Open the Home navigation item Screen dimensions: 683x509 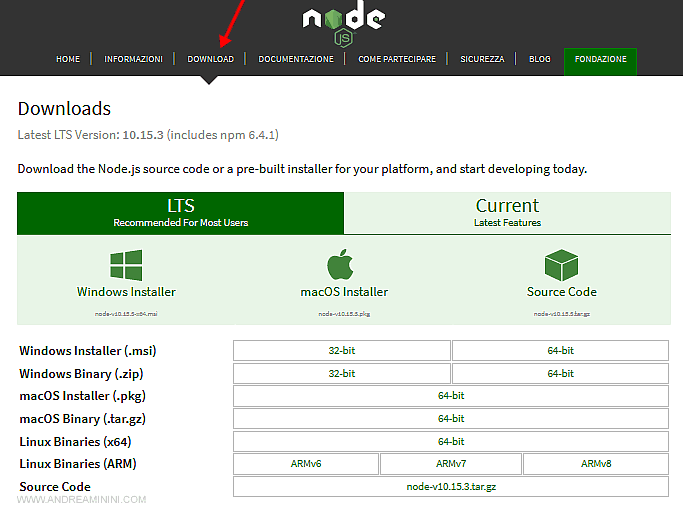(x=68, y=60)
